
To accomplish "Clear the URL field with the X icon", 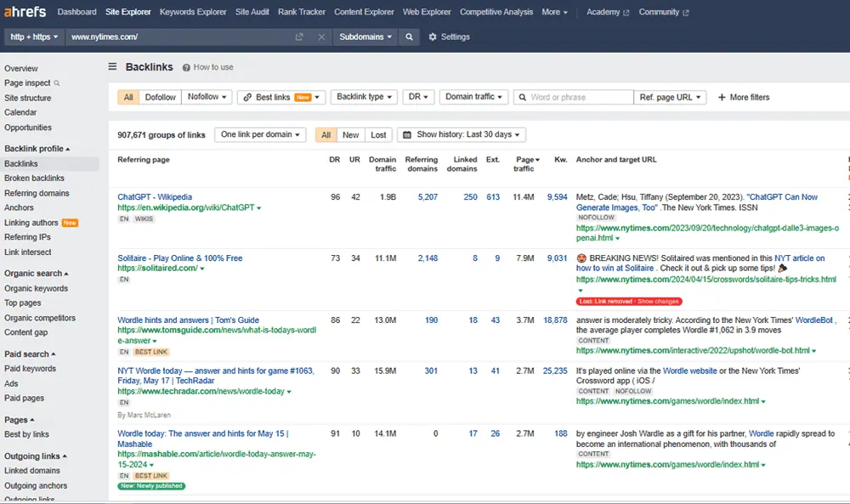I will pos(321,37).
